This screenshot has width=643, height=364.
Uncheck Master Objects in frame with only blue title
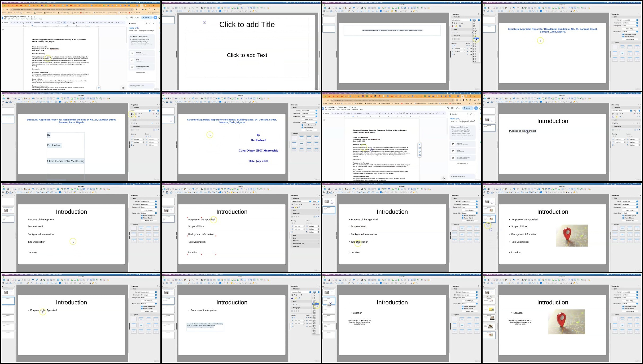click(x=623, y=37)
